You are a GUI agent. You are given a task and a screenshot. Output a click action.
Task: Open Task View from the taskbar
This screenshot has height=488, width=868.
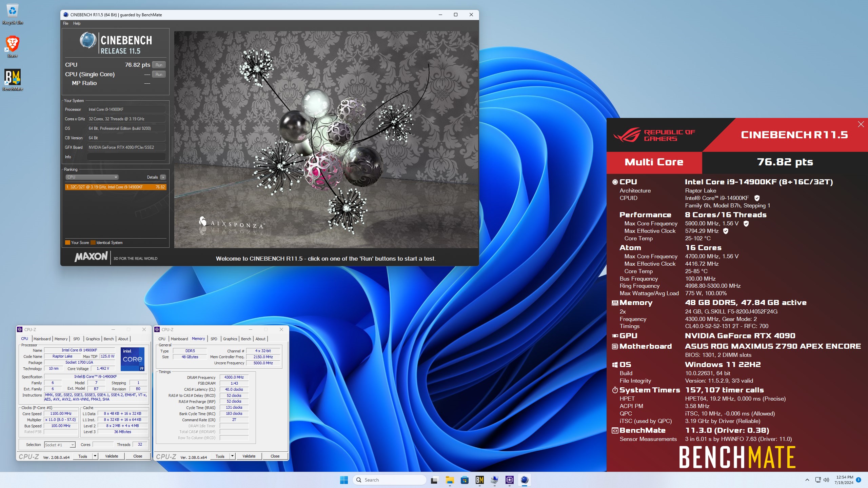tap(434, 480)
